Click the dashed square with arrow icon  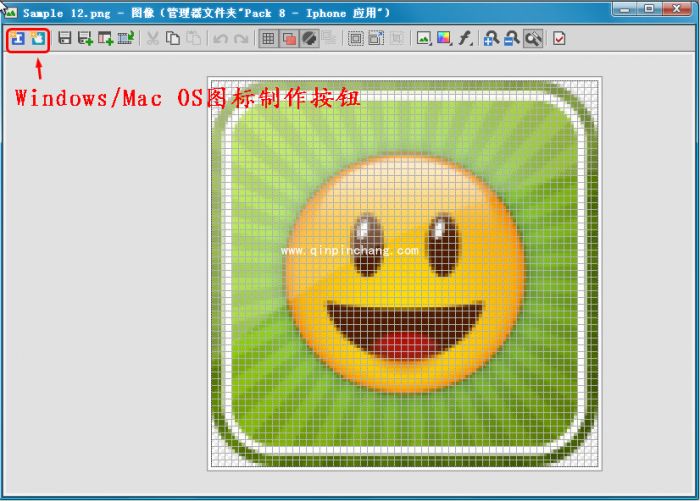tap(376, 38)
